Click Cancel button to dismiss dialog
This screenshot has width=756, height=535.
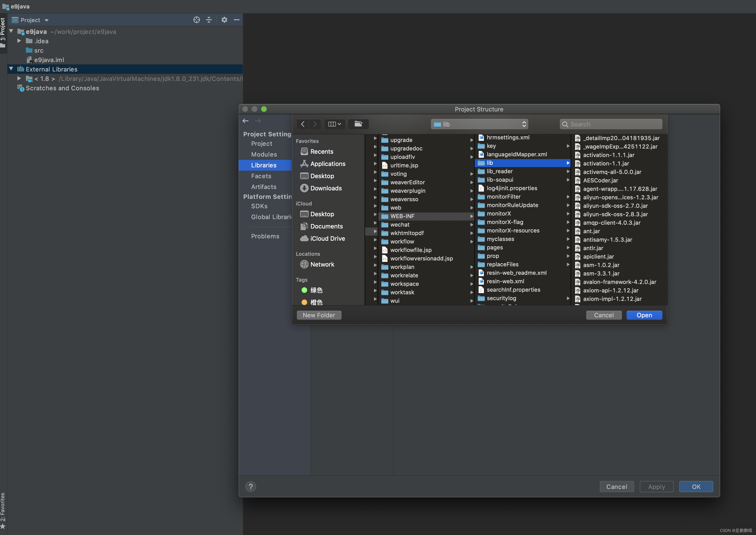pyautogui.click(x=604, y=315)
